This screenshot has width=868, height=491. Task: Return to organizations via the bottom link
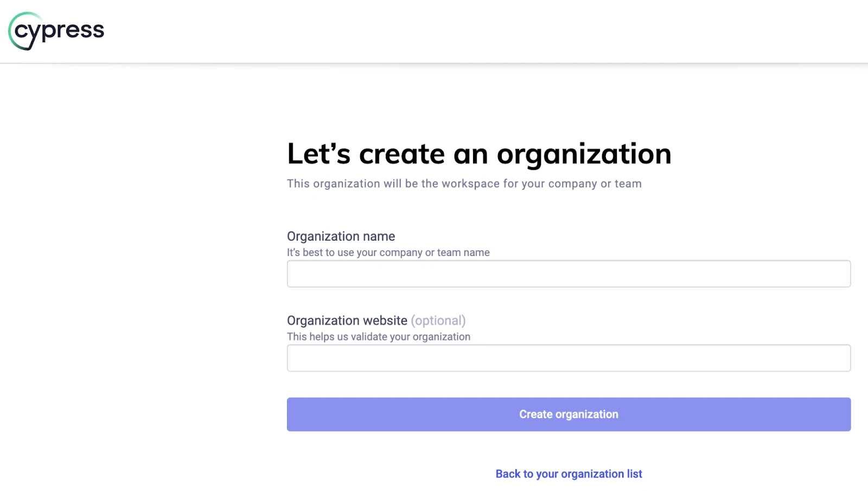pos(567,473)
